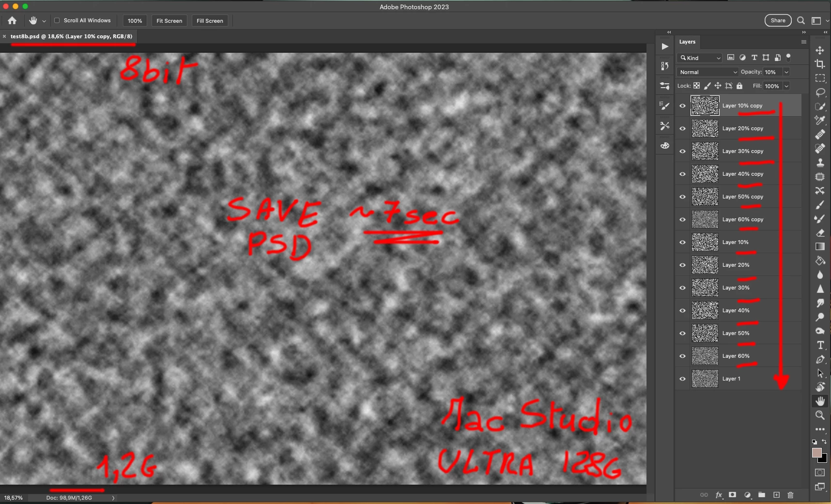Select the Rectangular Marquee tool

click(820, 78)
